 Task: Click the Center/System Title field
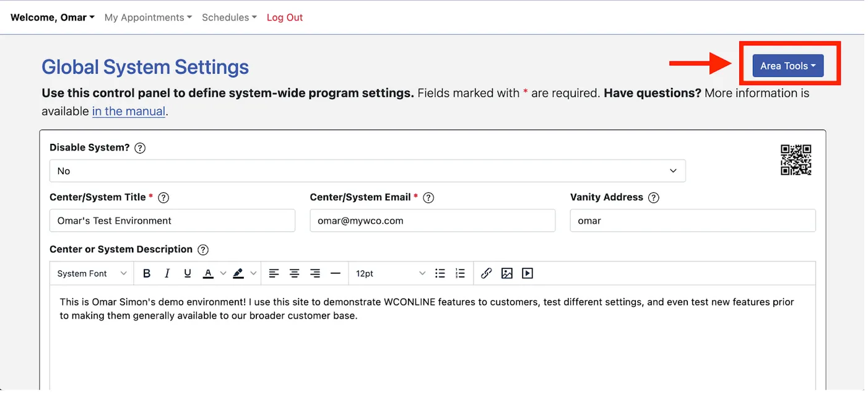(x=172, y=221)
